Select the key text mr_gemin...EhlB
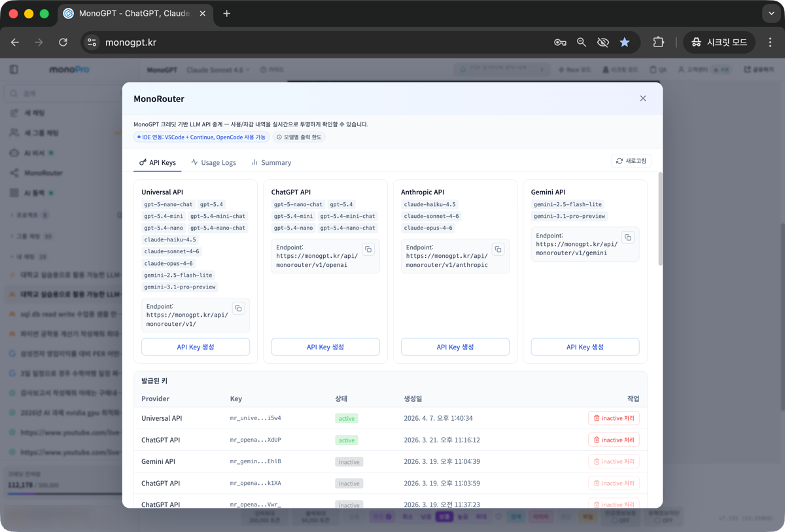The height and width of the screenshot is (532, 785). coord(256,462)
